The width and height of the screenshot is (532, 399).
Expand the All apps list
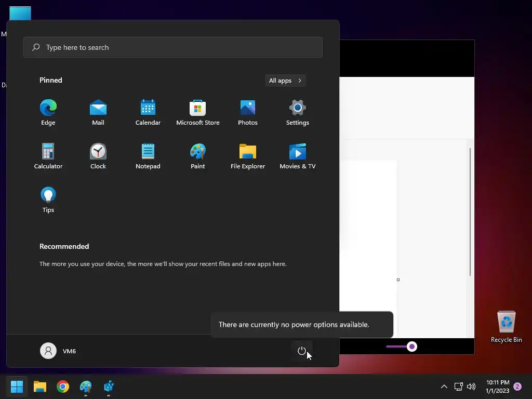coord(285,81)
